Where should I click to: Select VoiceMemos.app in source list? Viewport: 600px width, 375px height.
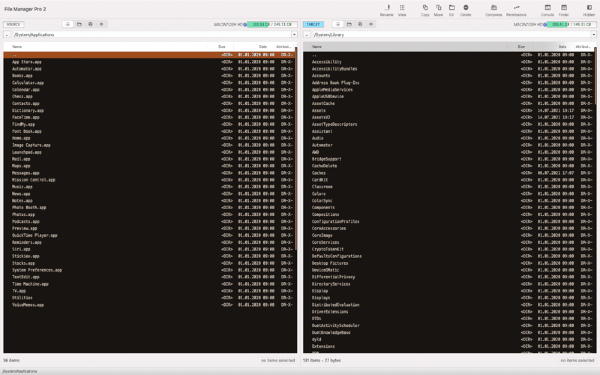[149, 305]
